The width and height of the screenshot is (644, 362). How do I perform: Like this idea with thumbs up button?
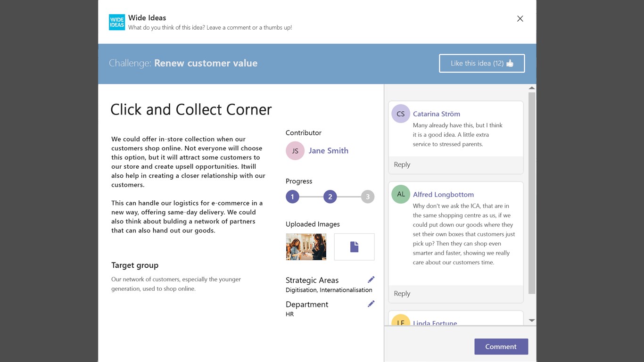coord(481,63)
